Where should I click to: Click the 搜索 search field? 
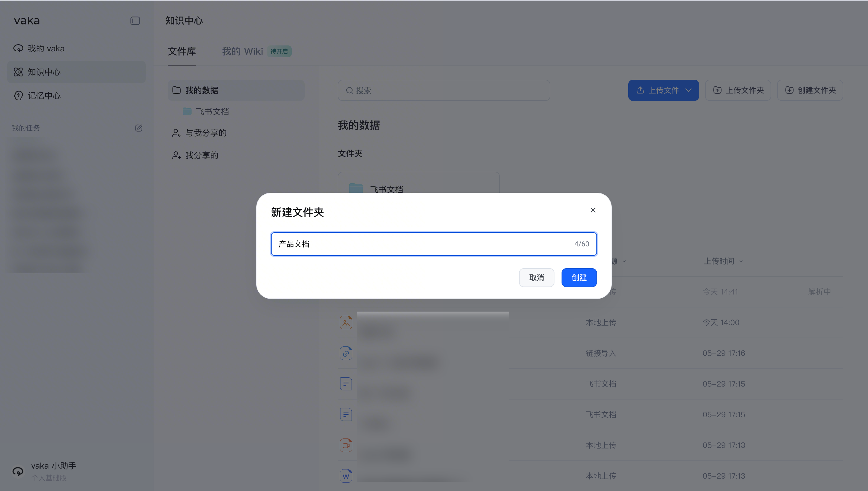coord(444,90)
